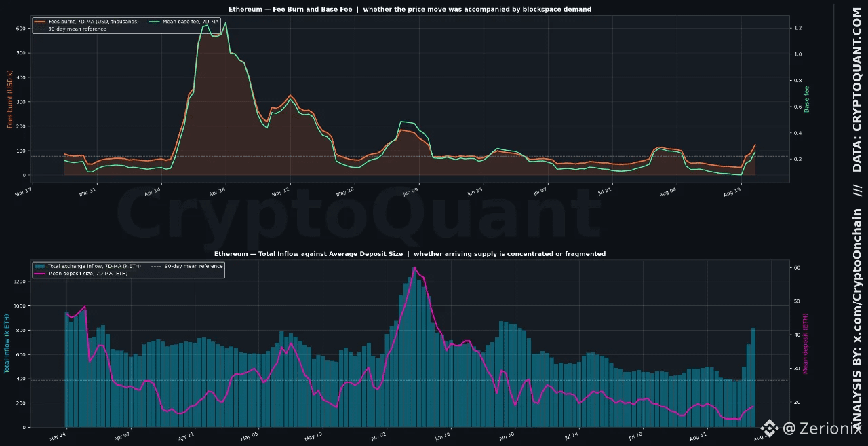868x446 pixels.
Task: Select legend entry 'Total exchange inflow, 7D-MA (k ETH)'
Action: click(x=94, y=266)
